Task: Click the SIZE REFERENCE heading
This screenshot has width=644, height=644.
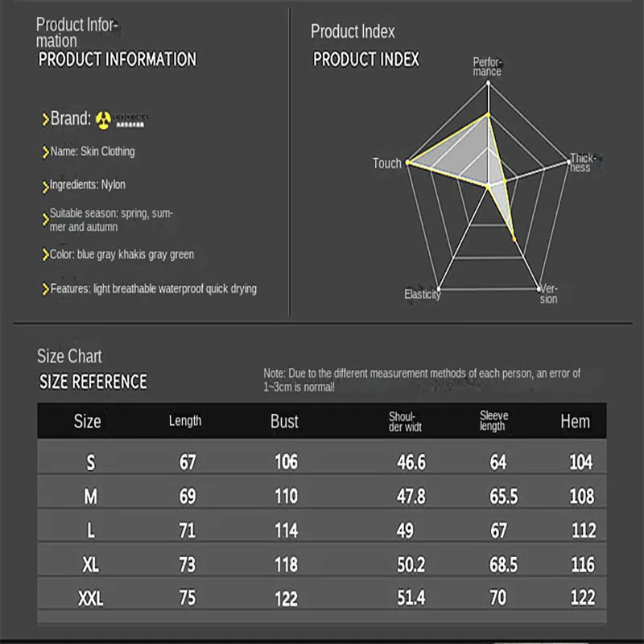Action: pos(93,382)
